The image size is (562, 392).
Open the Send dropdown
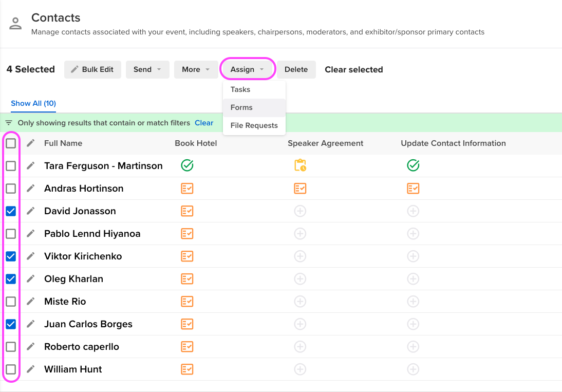point(147,69)
